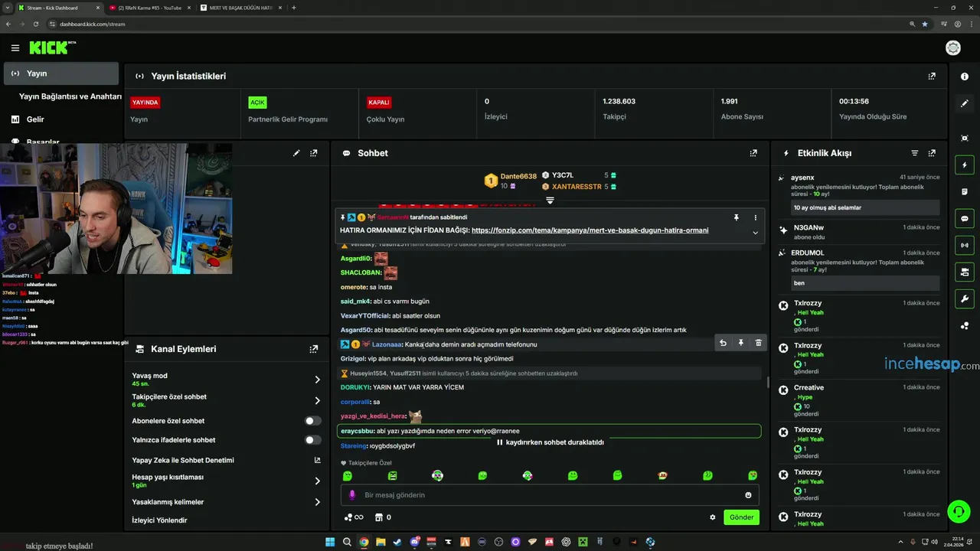Open İzleyici Yönlendir action
Image resolution: width=980 pixels, height=551 pixels.
click(x=159, y=520)
